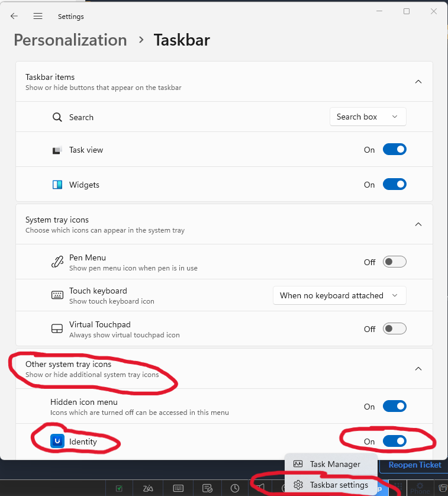Open the Search box dropdown

[368, 117]
